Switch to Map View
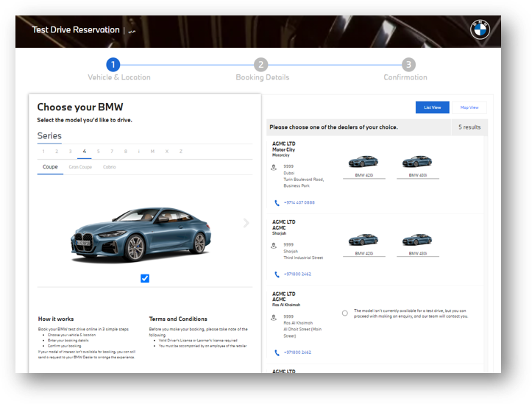 (469, 107)
